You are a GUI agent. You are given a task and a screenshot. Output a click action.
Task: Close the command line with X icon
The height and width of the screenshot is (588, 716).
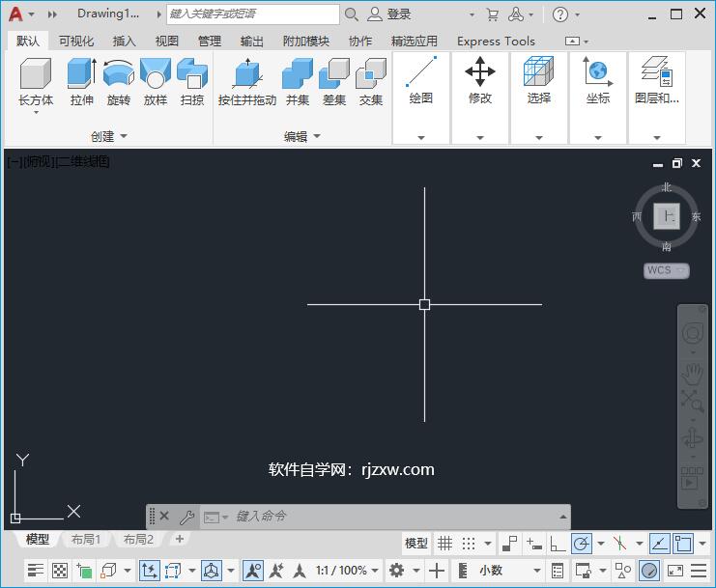pyautogui.click(x=164, y=516)
